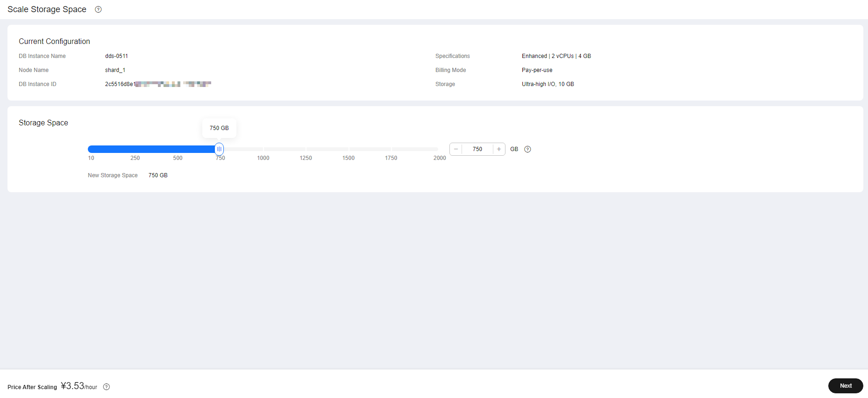Click storage value Ultra-high I/O, 10 GB
The image size is (868, 398).
[548, 84]
